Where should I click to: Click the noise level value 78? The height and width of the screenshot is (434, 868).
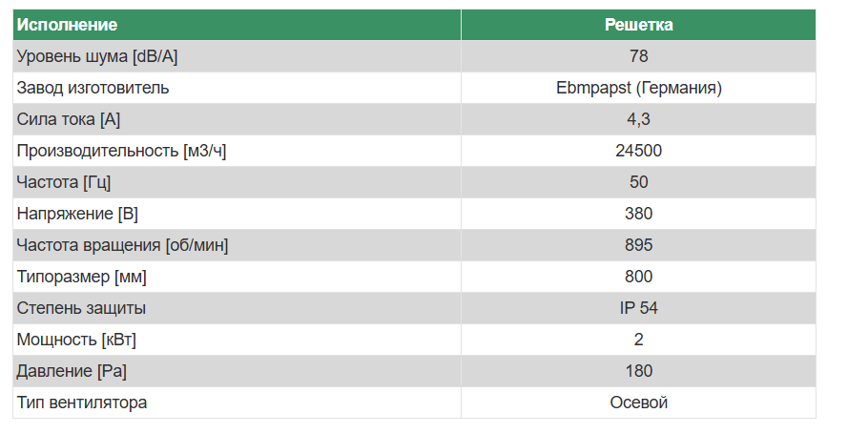(638, 56)
